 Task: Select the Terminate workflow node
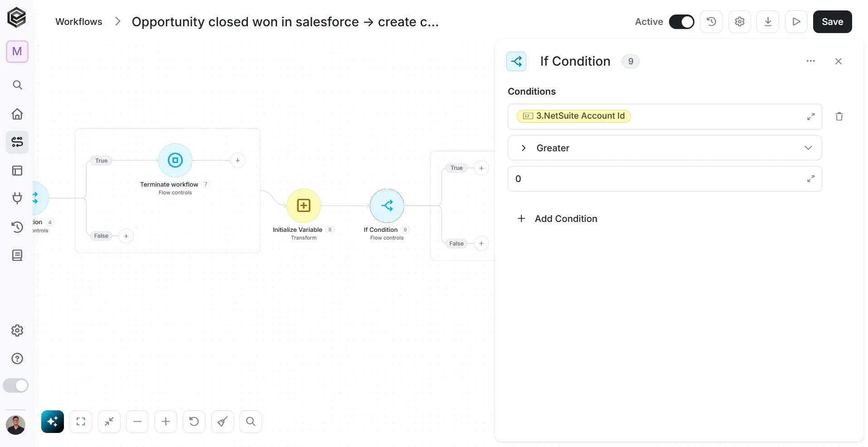175,160
